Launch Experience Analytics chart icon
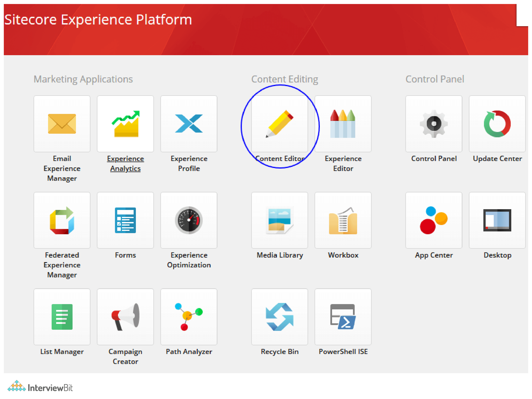Screen dimensions: 532x399 (125, 124)
